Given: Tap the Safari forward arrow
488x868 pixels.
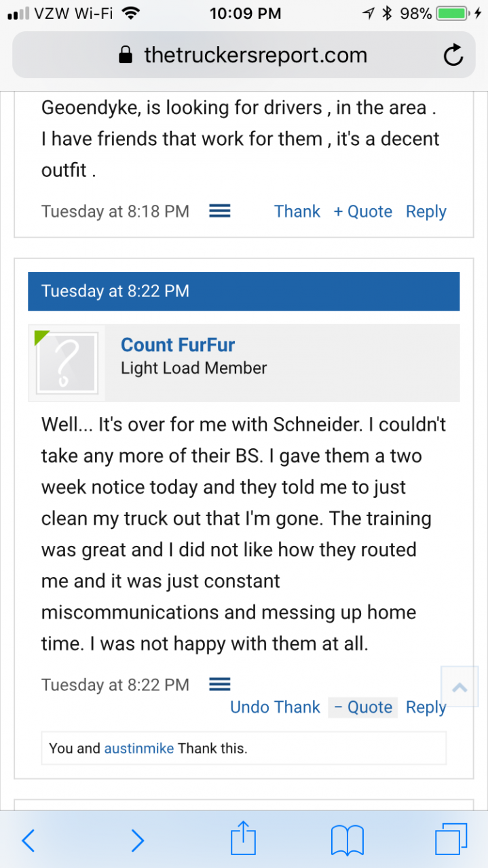Looking at the screenshot, I should click(x=137, y=841).
